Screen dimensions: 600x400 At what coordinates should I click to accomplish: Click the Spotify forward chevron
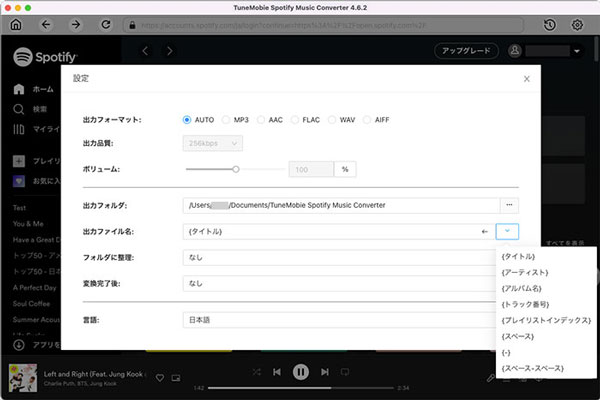170,51
